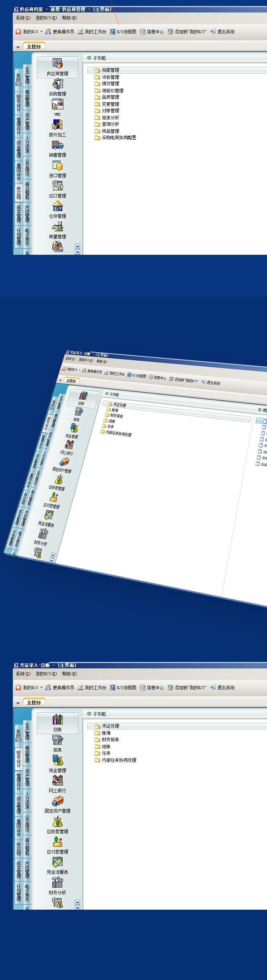Click 更换操作员 in 供应商档案 window toolbar
Image resolution: width=267 pixels, height=980 pixels.
60,32
